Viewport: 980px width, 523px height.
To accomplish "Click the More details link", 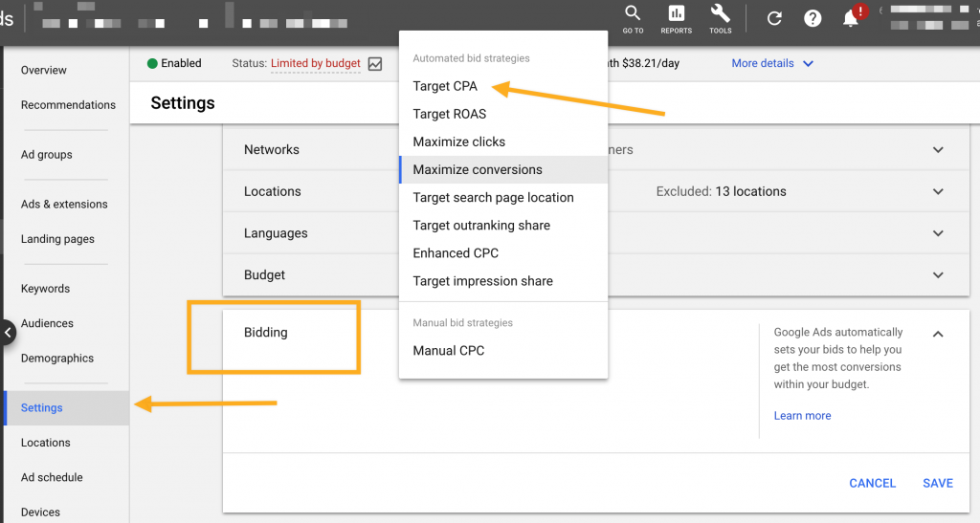I will point(763,63).
